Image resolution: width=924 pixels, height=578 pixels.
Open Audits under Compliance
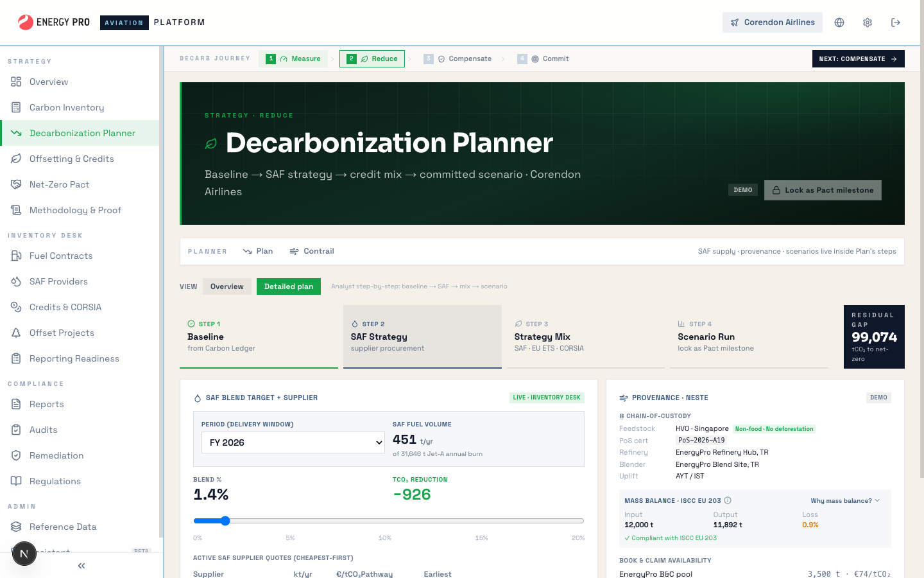tap(80, 430)
